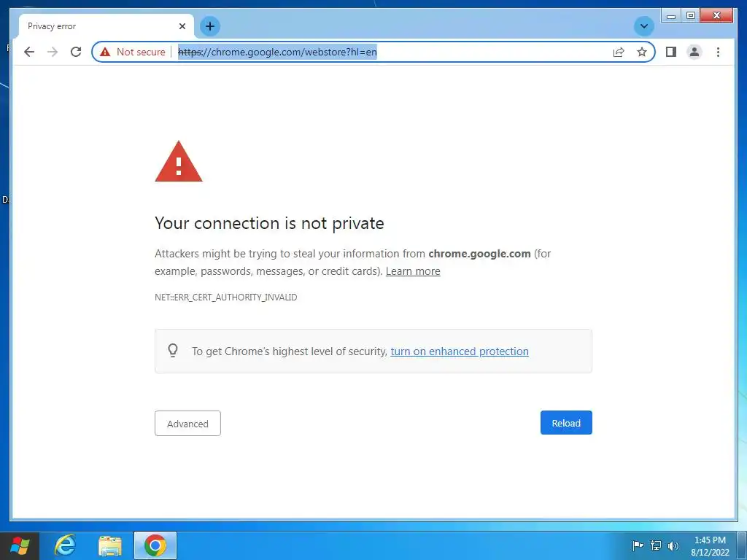Click the lightbulb tip icon

[x=173, y=351]
